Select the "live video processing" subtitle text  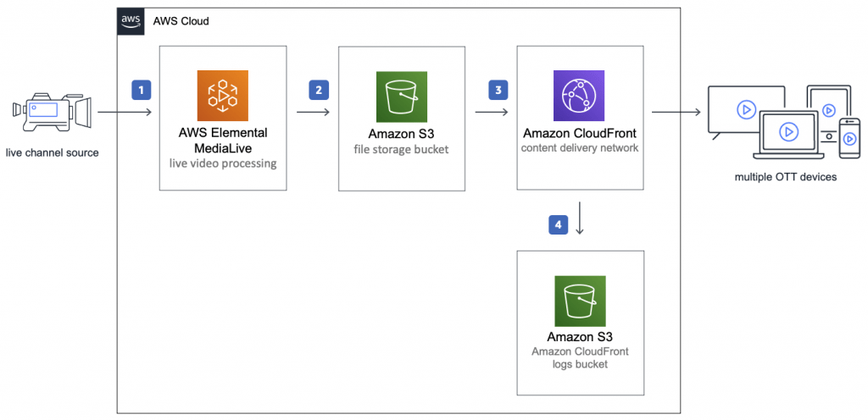pyautogui.click(x=221, y=163)
